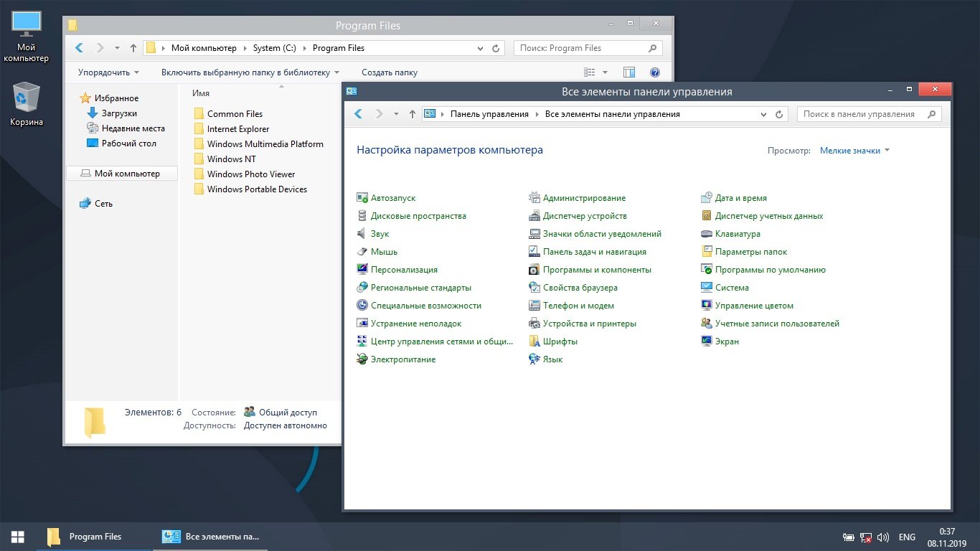Expand Control Panel address history dropdown
The height and width of the screenshot is (551, 980).
[763, 114]
